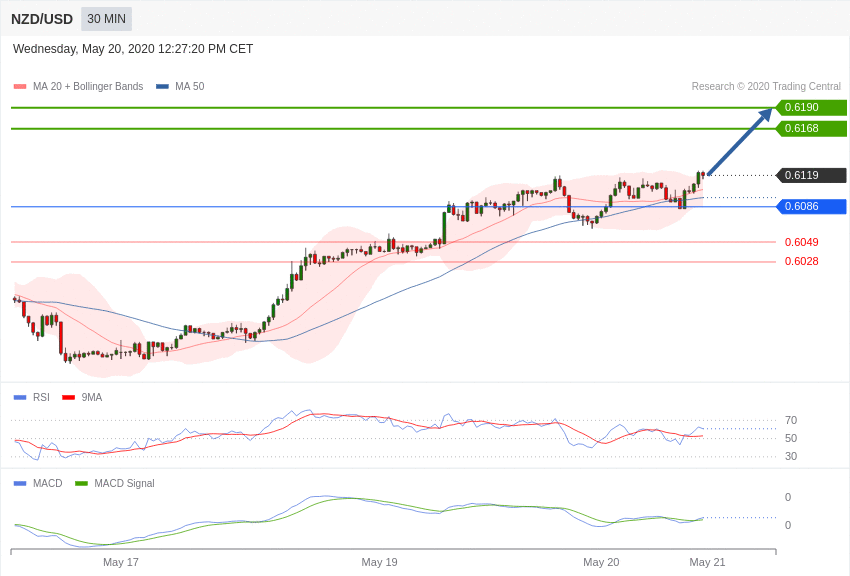Select the 30 MIN timeframe badge
This screenshot has height=576, width=850.
pos(106,19)
